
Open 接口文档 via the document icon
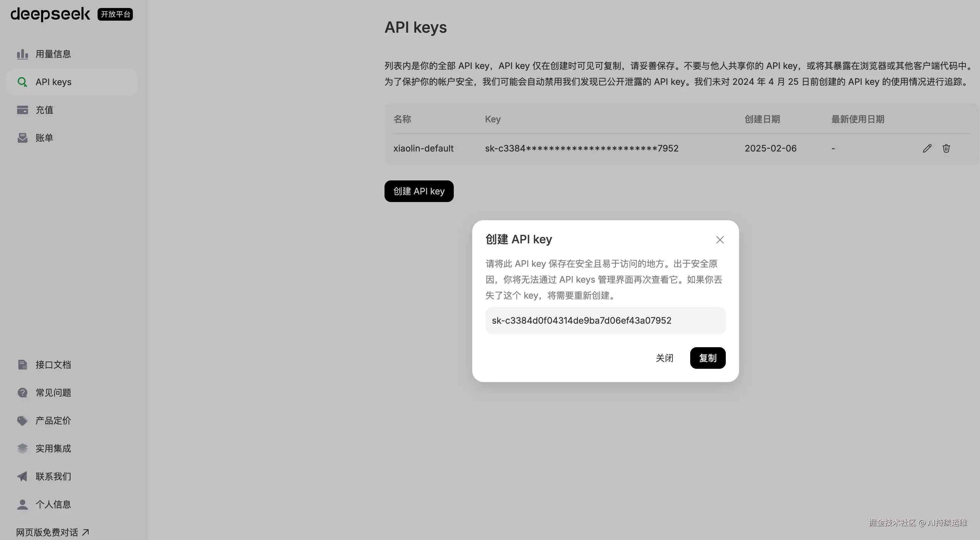point(23,364)
